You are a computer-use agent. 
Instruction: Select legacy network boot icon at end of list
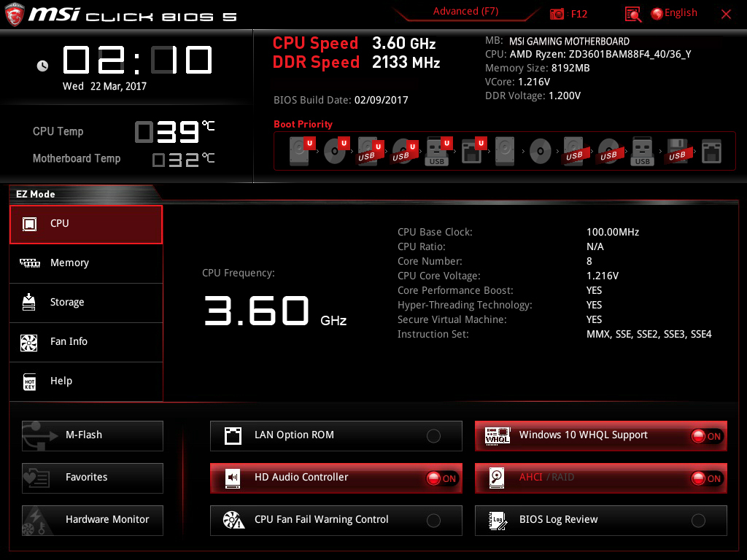click(x=711, y=151)
